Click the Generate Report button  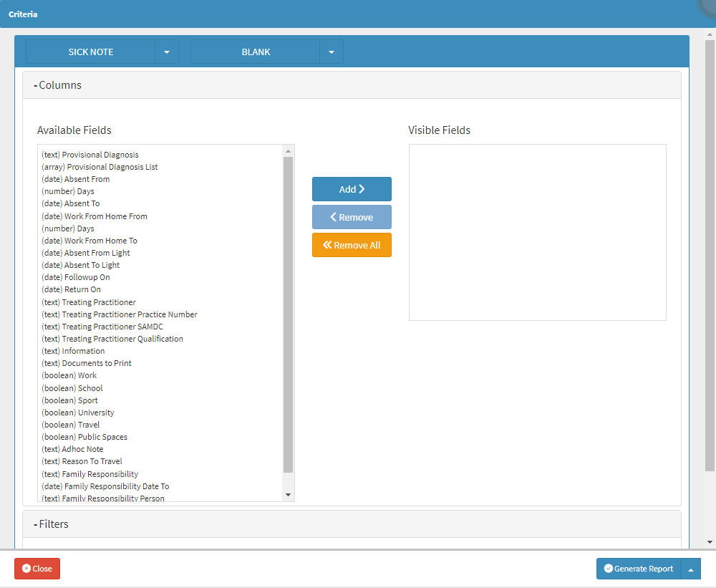(x=639, y=569)
